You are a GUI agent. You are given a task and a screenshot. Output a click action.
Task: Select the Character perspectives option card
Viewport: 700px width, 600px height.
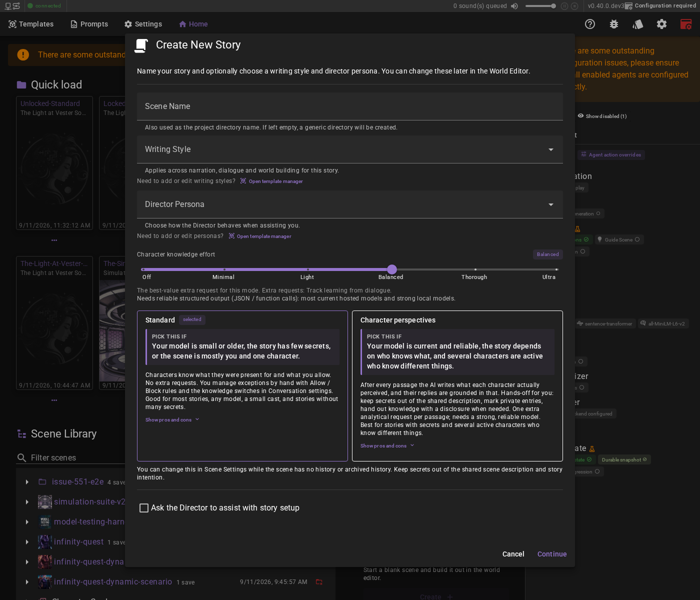(457, 386)
